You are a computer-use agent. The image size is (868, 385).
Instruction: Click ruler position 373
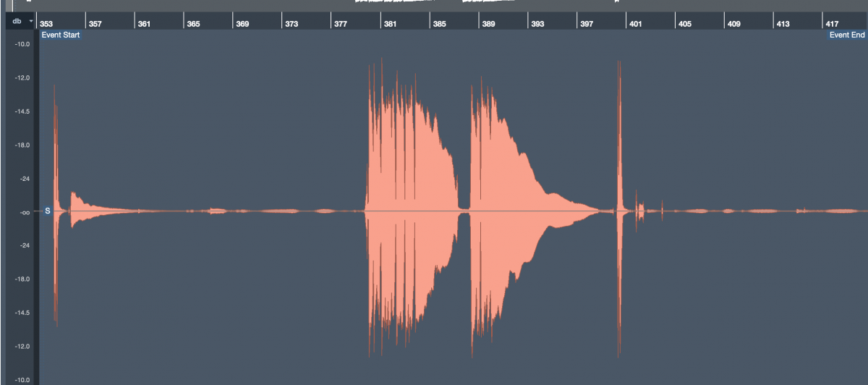292,24
